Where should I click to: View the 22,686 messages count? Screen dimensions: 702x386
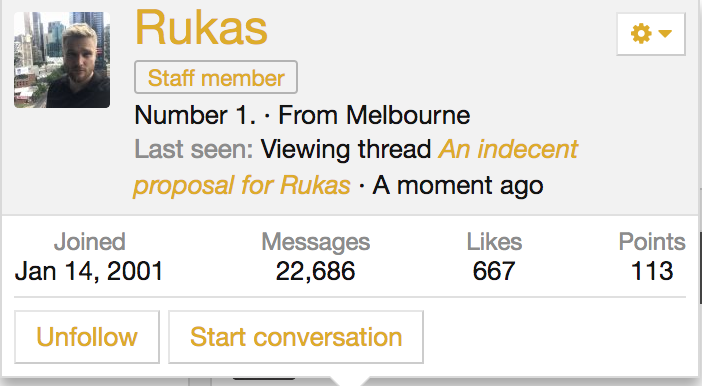[x=316, y=271]
